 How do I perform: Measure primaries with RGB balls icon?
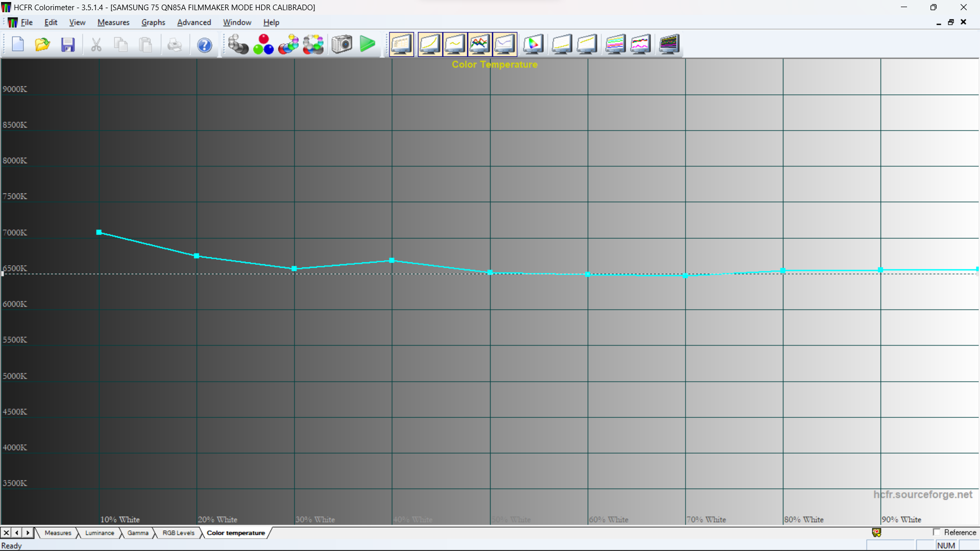coord(263,44)
